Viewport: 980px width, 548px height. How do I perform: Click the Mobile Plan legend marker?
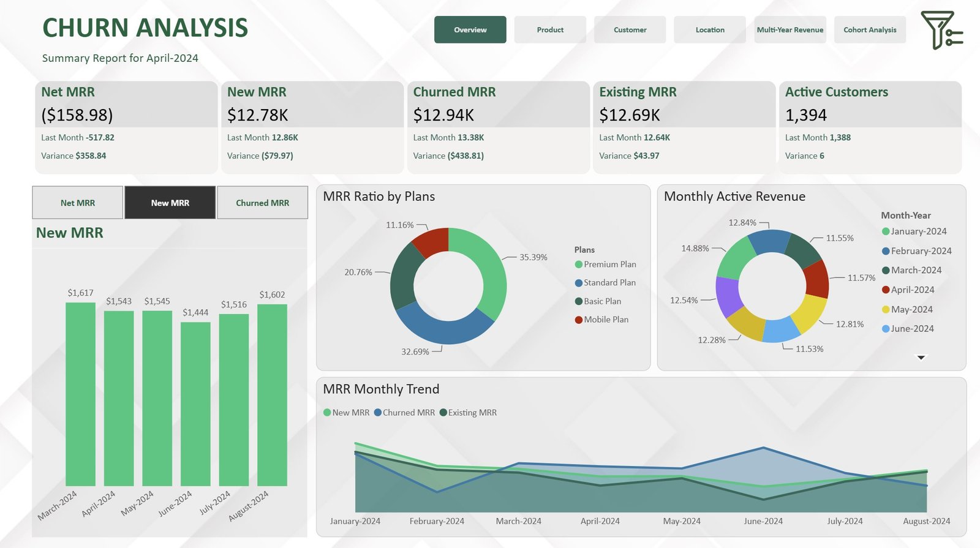pos(579,320)
